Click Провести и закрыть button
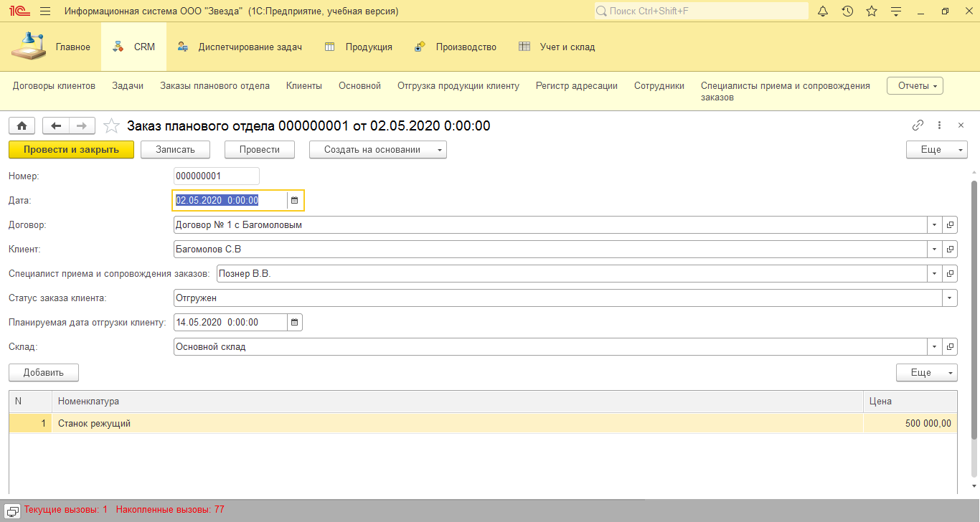The image size is (980, 522). click(x=71, y=150)
